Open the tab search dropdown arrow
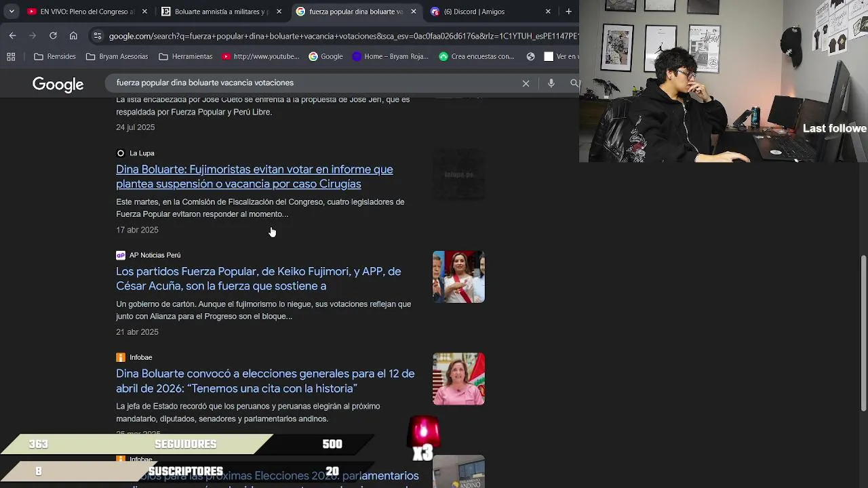This screenshot has width=868, height=488. tap(12, 12)
